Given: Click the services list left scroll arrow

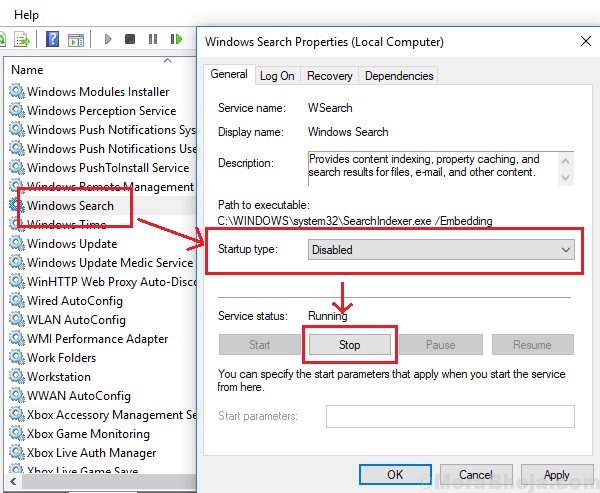Looking at the screenshot, I should (x=13, y=481).
